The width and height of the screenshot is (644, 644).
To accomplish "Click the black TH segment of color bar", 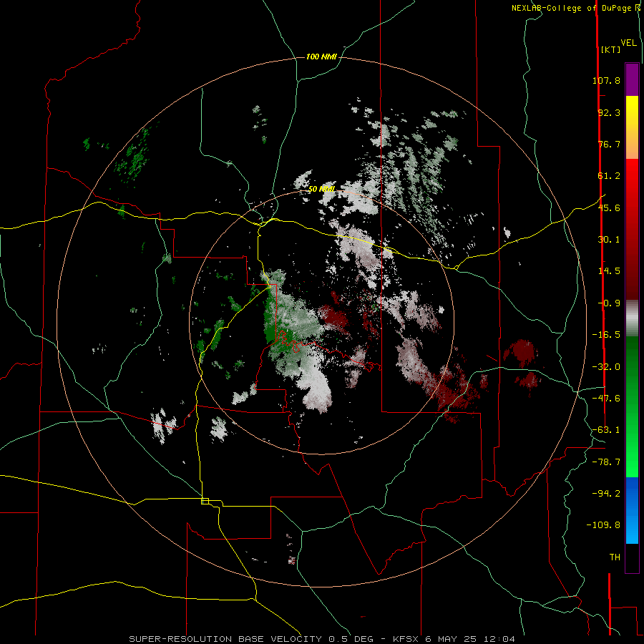I will pyautogui.click(x=632, y=557).
